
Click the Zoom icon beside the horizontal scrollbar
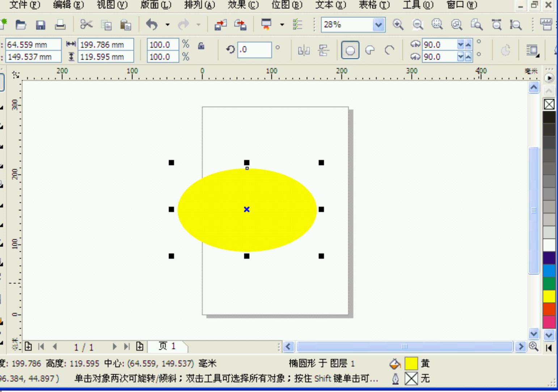click(533, 346)
